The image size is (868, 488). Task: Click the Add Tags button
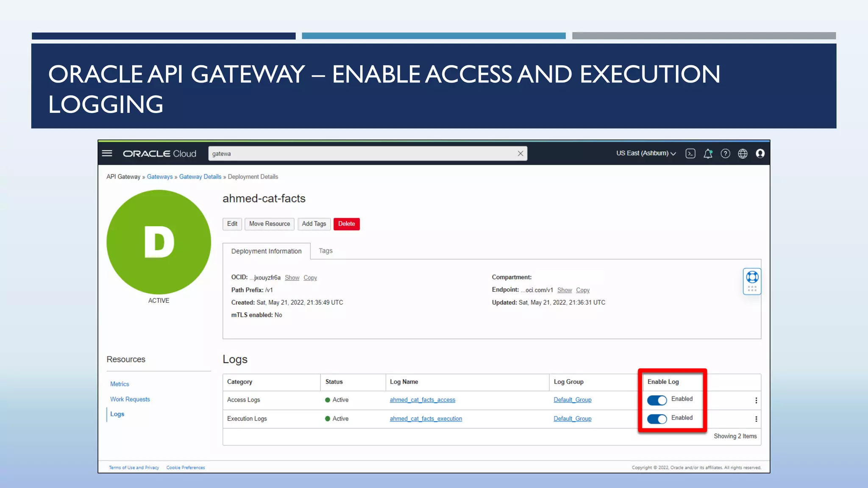click(314, 224)
